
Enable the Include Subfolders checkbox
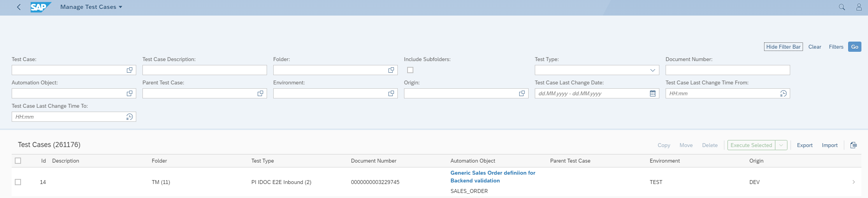[x=410, y=70]
